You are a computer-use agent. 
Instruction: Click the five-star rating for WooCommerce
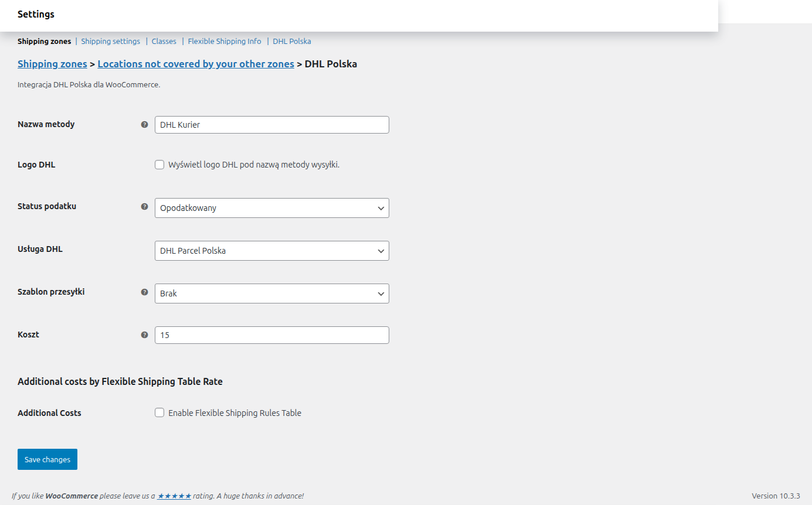174,495
